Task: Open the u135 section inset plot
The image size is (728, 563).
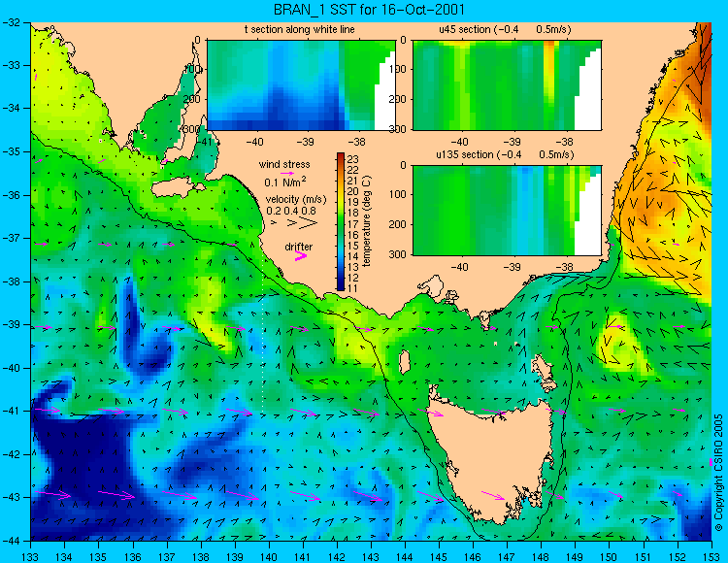Action: [507, 211]
